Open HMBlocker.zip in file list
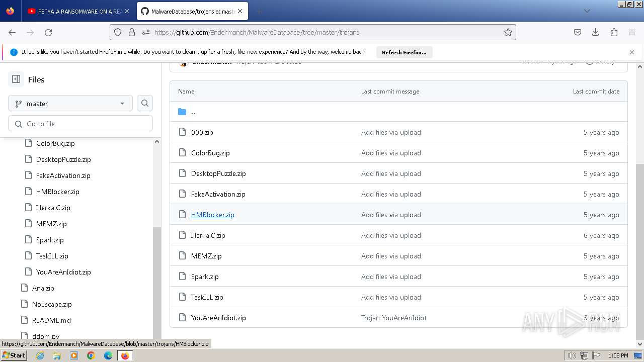 click(x=212, y=215)
